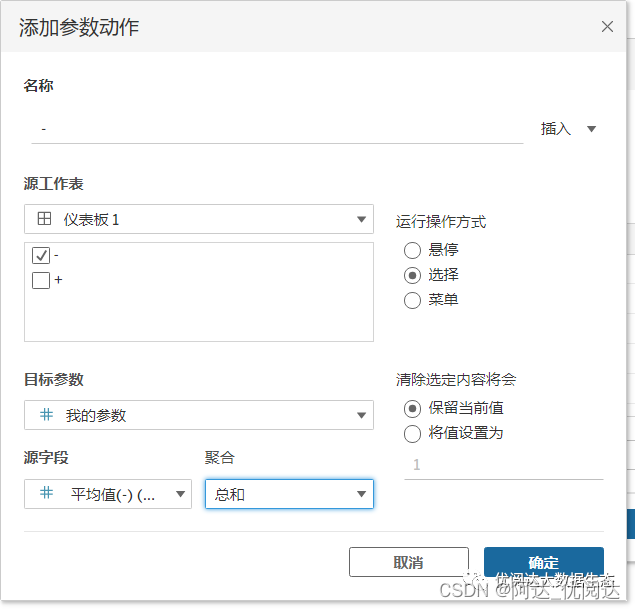
Task: Click the 取消 button
Action: (x=409, y=562)
